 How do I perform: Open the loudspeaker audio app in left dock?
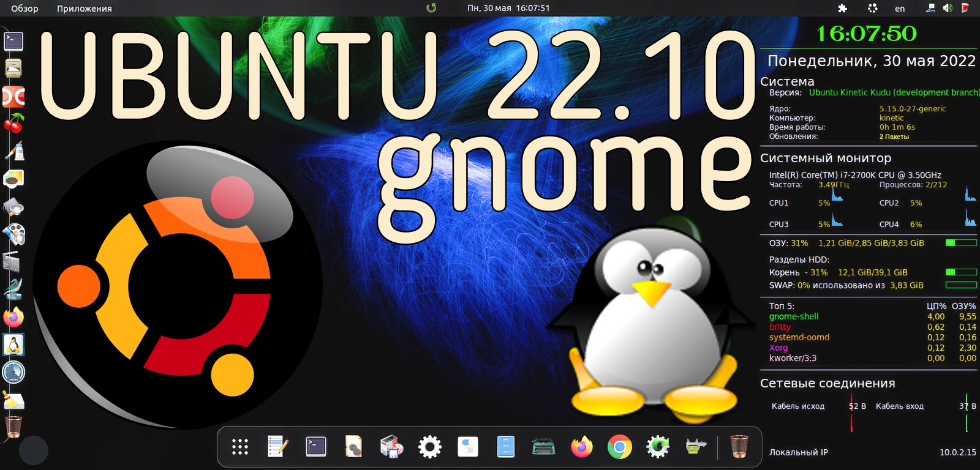coord(13,207)
